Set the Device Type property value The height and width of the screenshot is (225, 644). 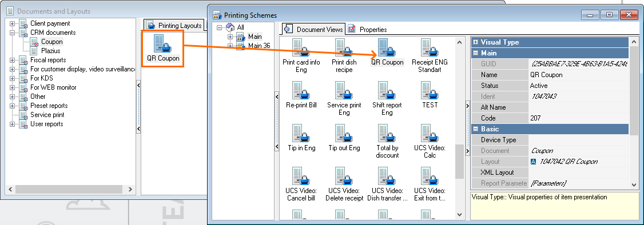coord(578,140)
